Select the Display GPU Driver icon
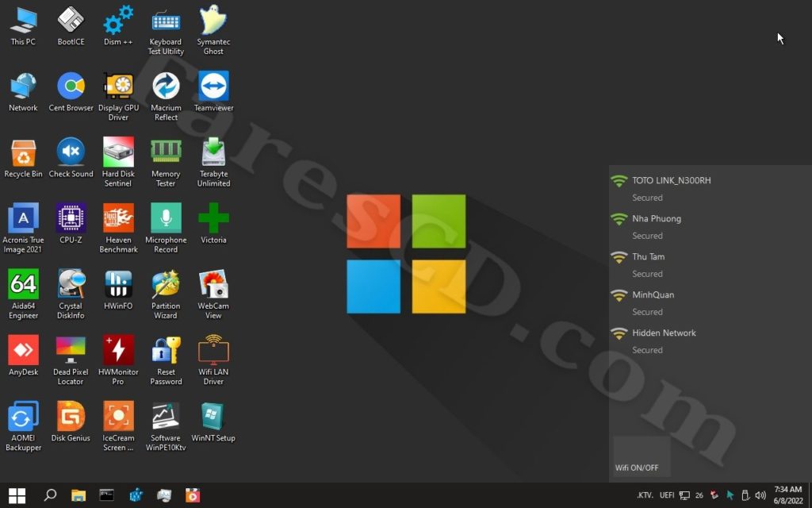The height and width of the screenshot is (508, 812). [118, 97]
